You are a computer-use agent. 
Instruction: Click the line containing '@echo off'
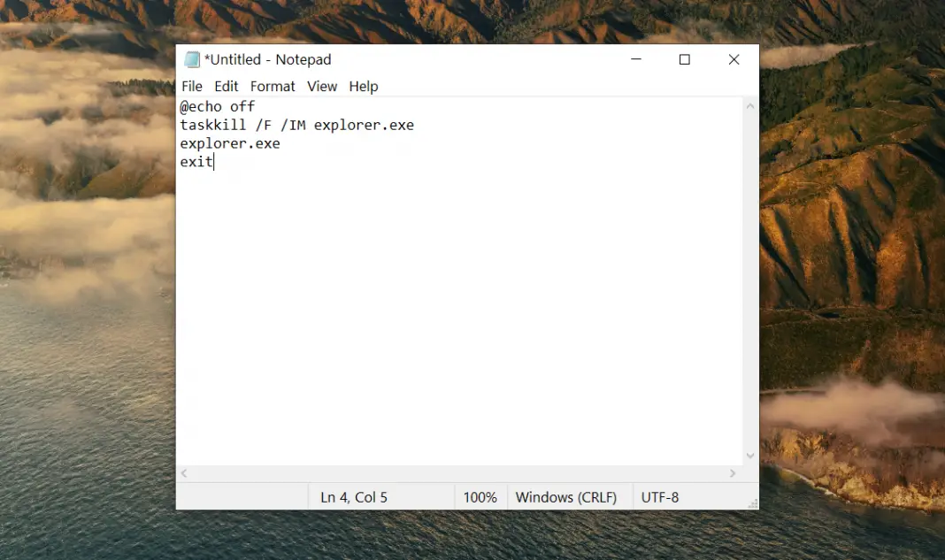click(218, 106)
